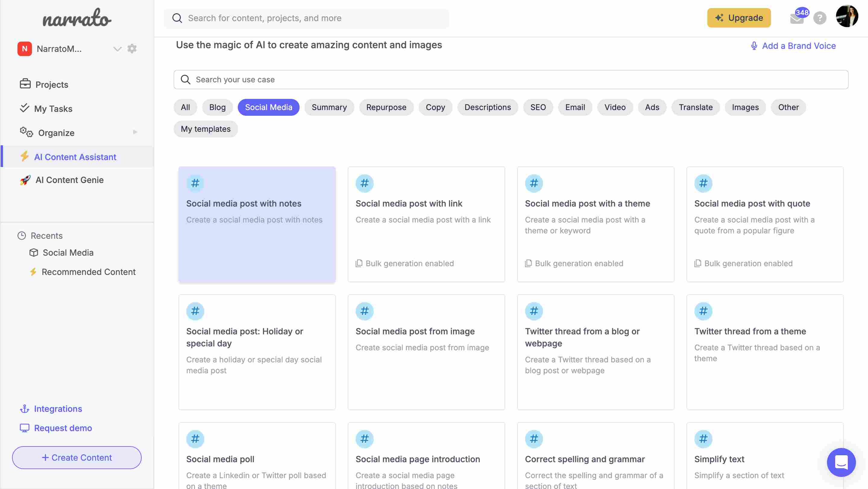Screen dimensions: 868x489
Task: Select the Summary filter tab
Action: 329,107
